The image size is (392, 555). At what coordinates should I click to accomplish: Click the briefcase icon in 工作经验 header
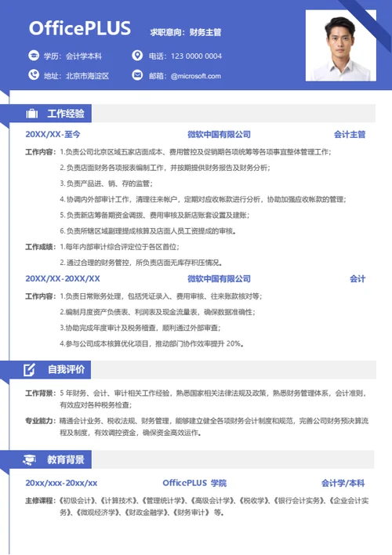coord(32,114)
